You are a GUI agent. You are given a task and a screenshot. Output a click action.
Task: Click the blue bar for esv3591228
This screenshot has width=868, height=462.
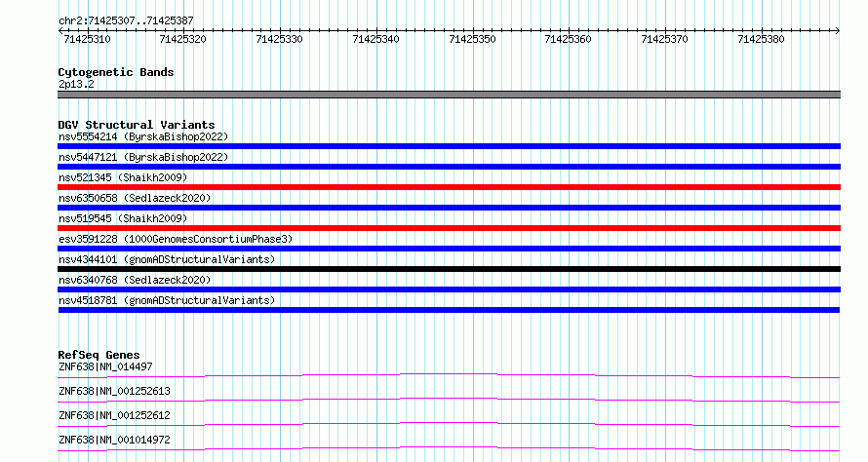(x=449, y=249)
